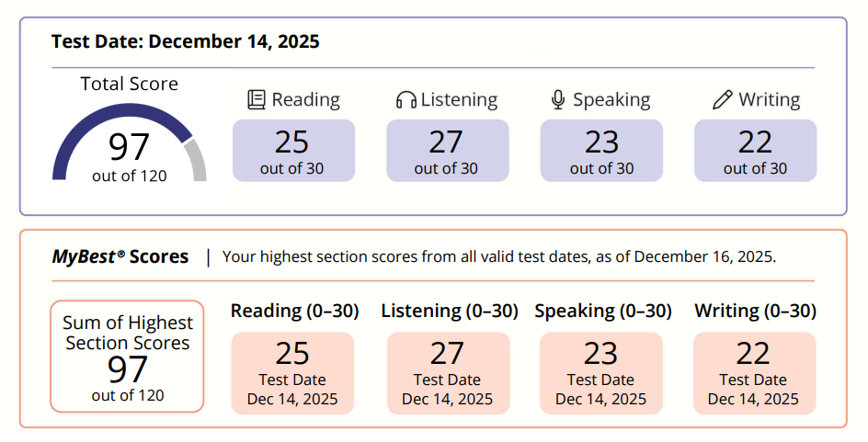Click the MyBest Scores heading

[120, 256]
